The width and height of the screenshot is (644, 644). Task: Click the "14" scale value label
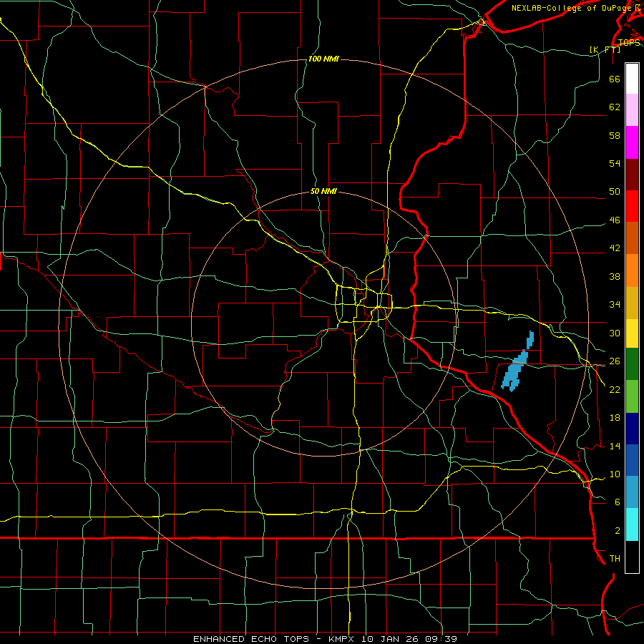tap(615, 446)
